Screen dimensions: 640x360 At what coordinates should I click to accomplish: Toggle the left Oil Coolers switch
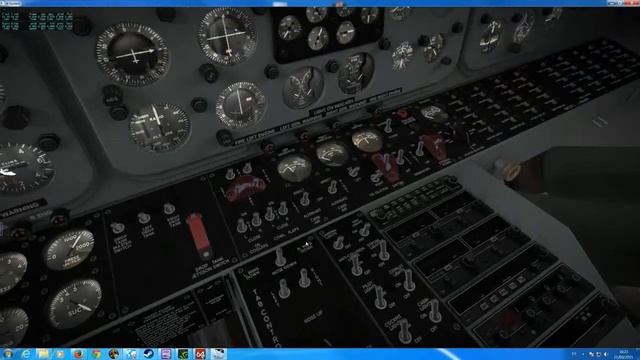[x=242, y=225]
